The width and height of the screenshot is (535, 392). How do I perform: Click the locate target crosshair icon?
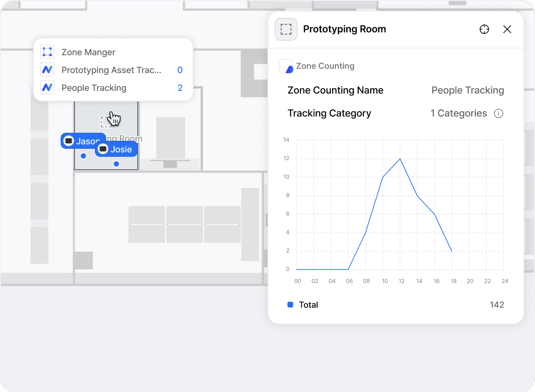coord(484,29)
